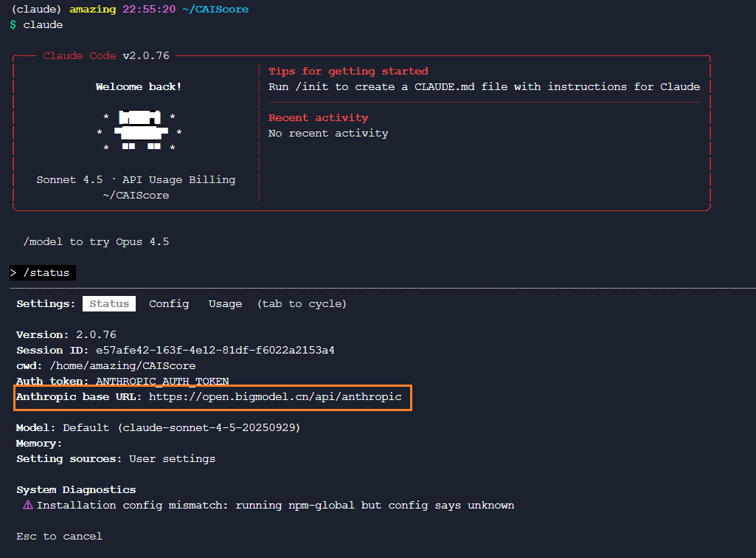Viewport: 756px width, 558px height.
Task: Click the /status command input line
Action: click(x=43, y=272)
